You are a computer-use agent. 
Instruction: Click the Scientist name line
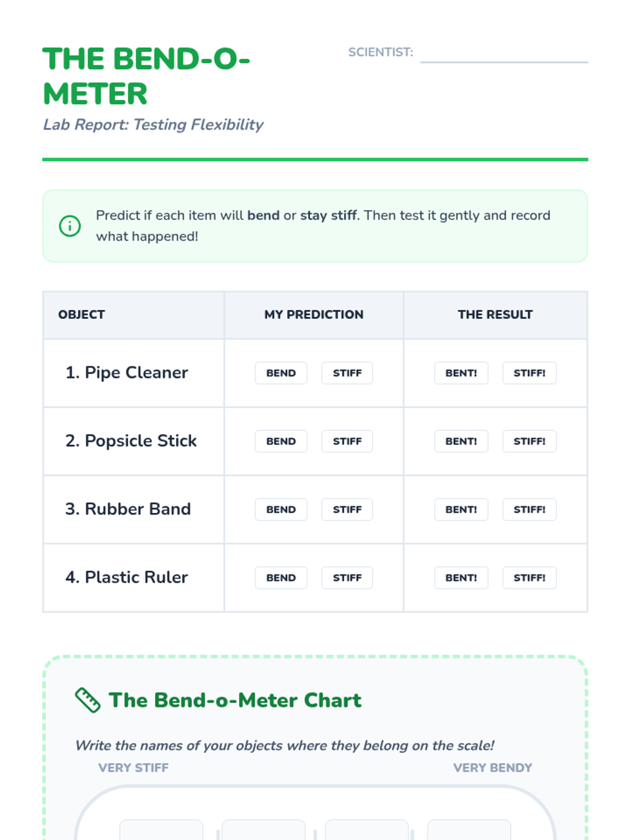503,55
